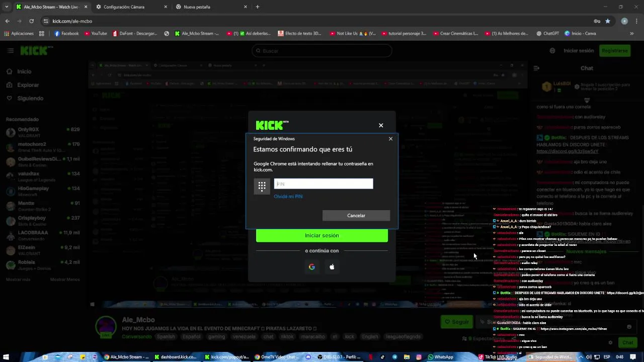The image size is (644, 362).
Task: Toggle the Kick sidebar hamburger menu
Action: (10, 51)
